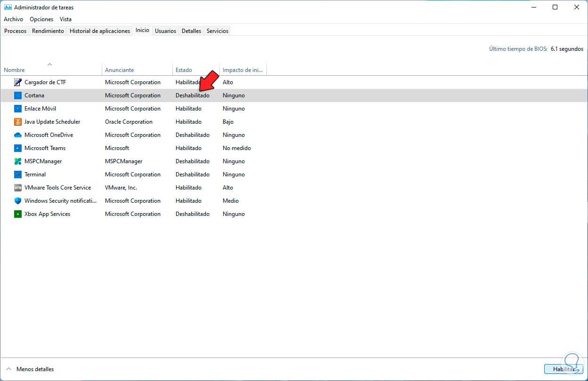Image resolution: width=588 pixels, height=381 pixels.
Task: Switch to the Rendimiento tab
Action: tap(48, 31)
